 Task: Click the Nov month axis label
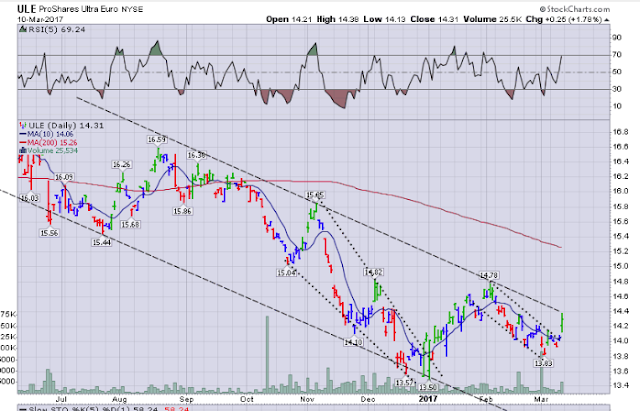(307, 399)
